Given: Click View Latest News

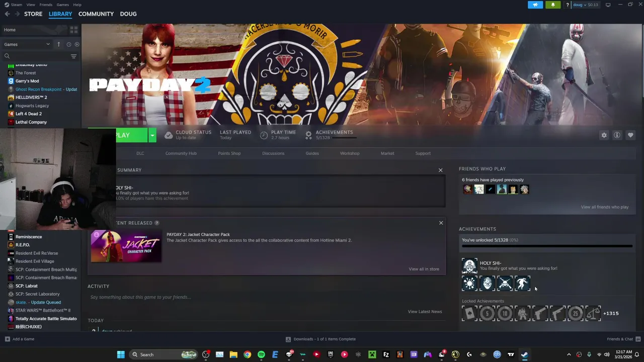Looking at the screenshot, I should pos(425,312).
